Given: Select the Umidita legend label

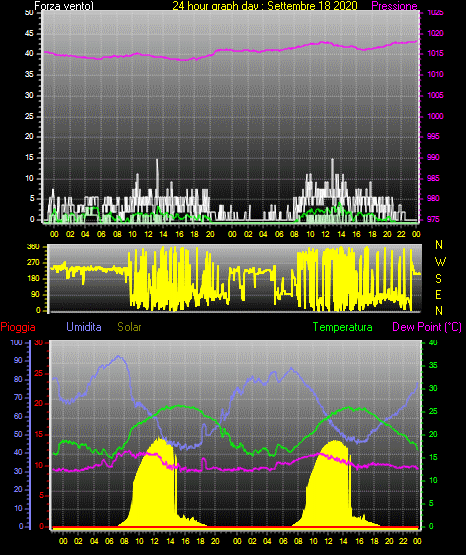Looking at the screenshot, I should tap(84, 327).
